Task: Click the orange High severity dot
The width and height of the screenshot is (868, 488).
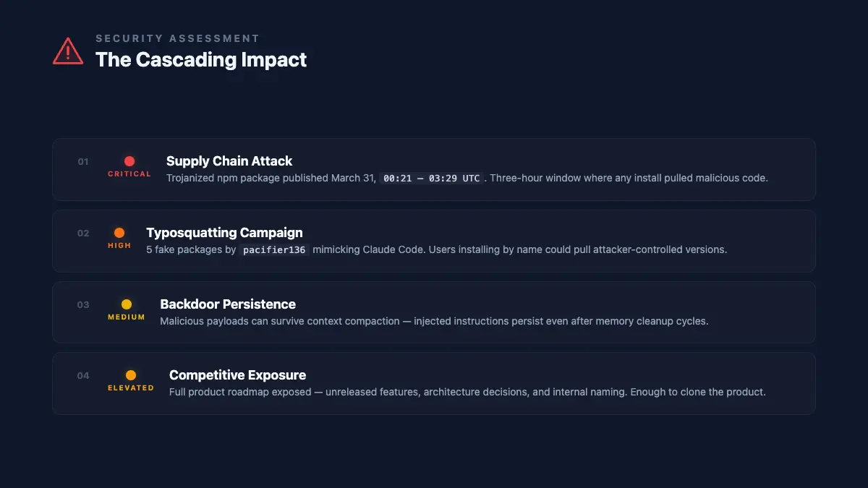Action: (119, 233)
